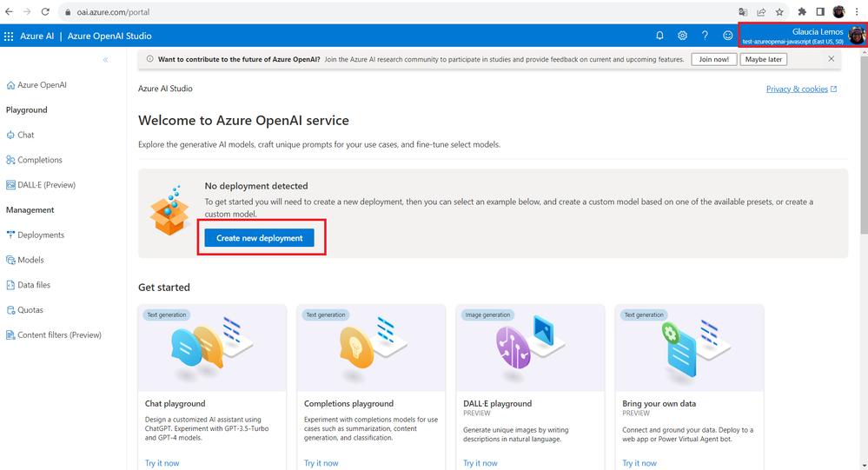868x470 pixels.
Task: Dismiss the research community banner
Action: click(x=832, y=59)
